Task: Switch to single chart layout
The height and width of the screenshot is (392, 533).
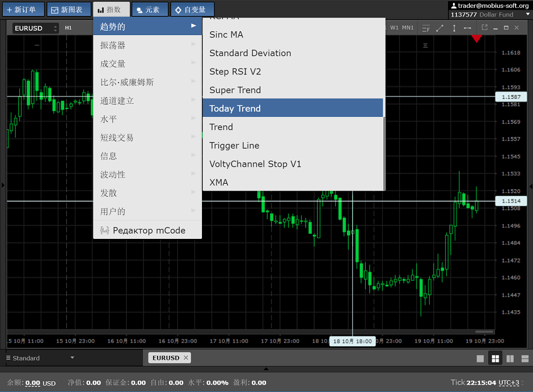Action: point(480,359)
